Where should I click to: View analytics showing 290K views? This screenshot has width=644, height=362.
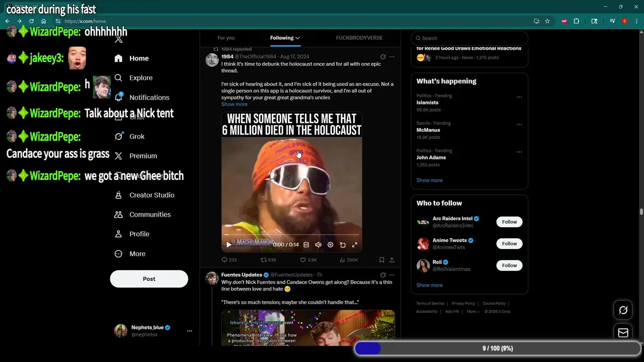pyautogui.click(x=349, y=260)
